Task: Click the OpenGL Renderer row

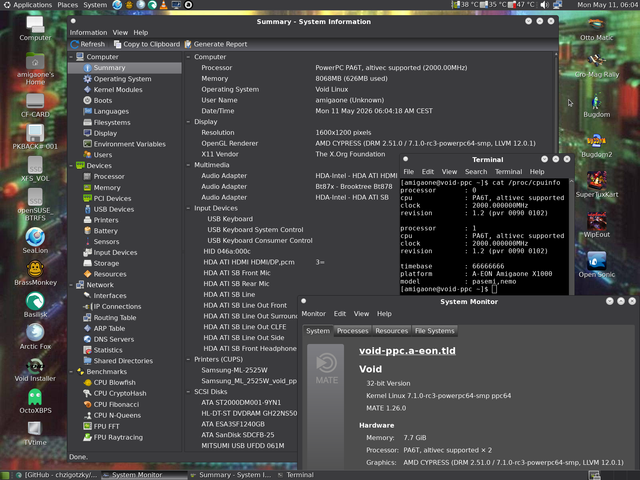Action: (368, 143)
